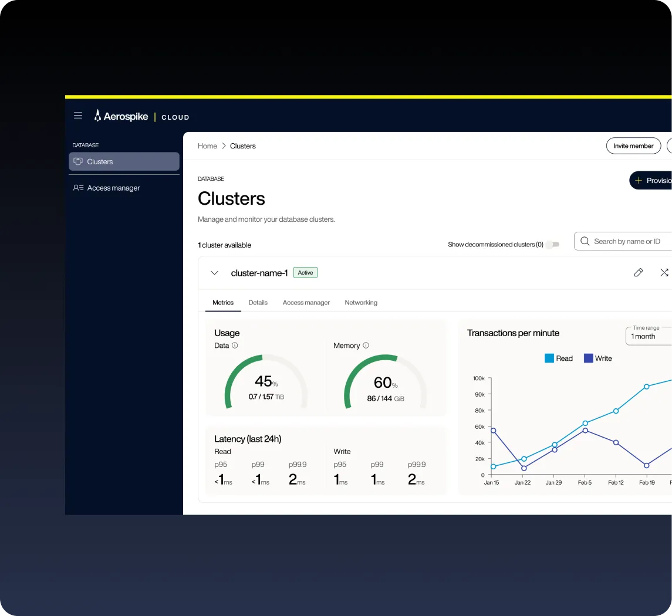Toggle the Read series in chart legend
Screen dimensions: 672x616
click(558, 358)
